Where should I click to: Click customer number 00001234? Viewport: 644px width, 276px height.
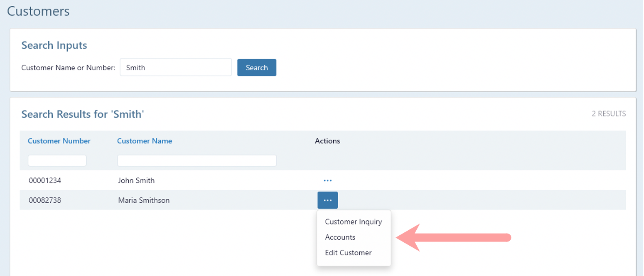pyautogui.click(x=45, y=180)
